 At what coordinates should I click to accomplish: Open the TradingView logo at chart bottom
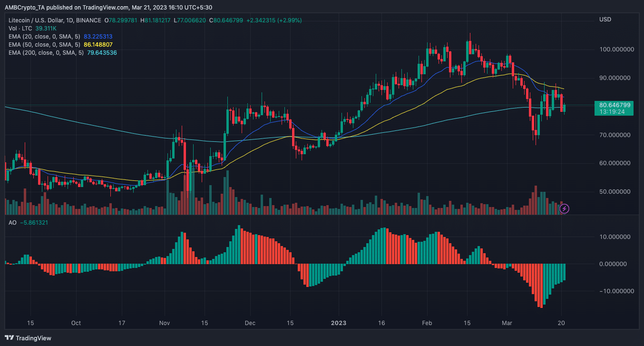coord(29,338)
